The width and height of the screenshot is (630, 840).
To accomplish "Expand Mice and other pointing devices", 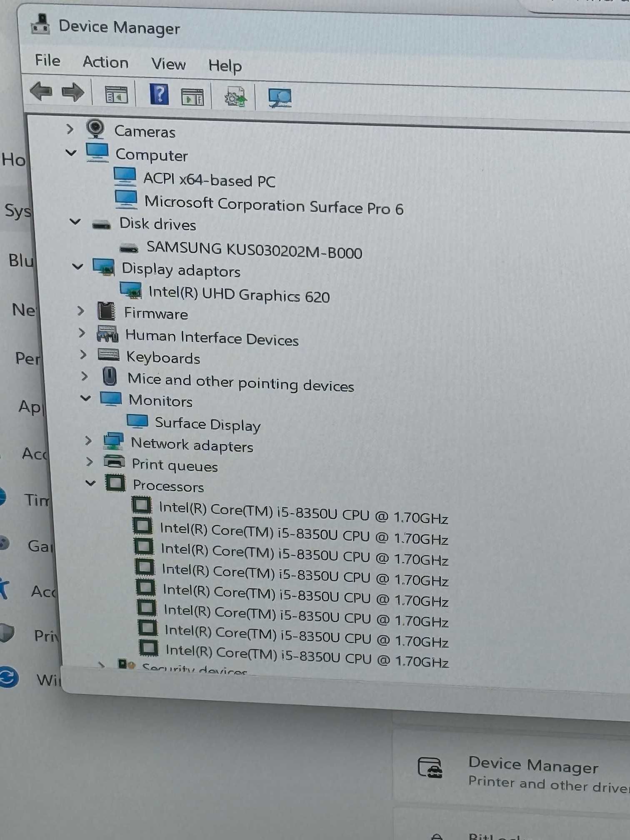I will [85, 377].
